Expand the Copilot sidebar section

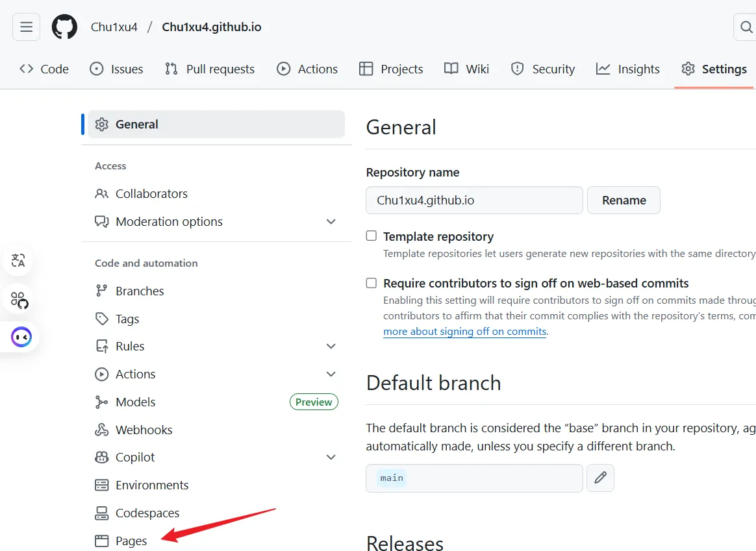click(331, 457)
